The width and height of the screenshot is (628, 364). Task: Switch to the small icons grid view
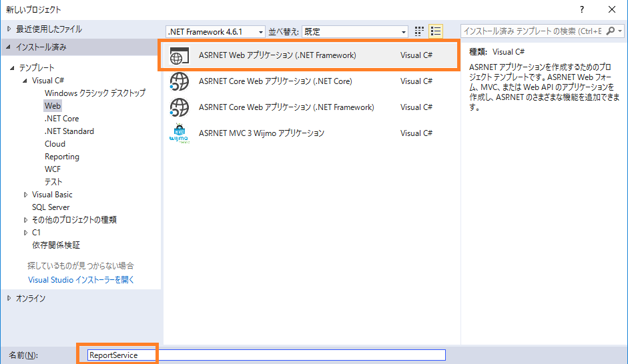point(419,31)
